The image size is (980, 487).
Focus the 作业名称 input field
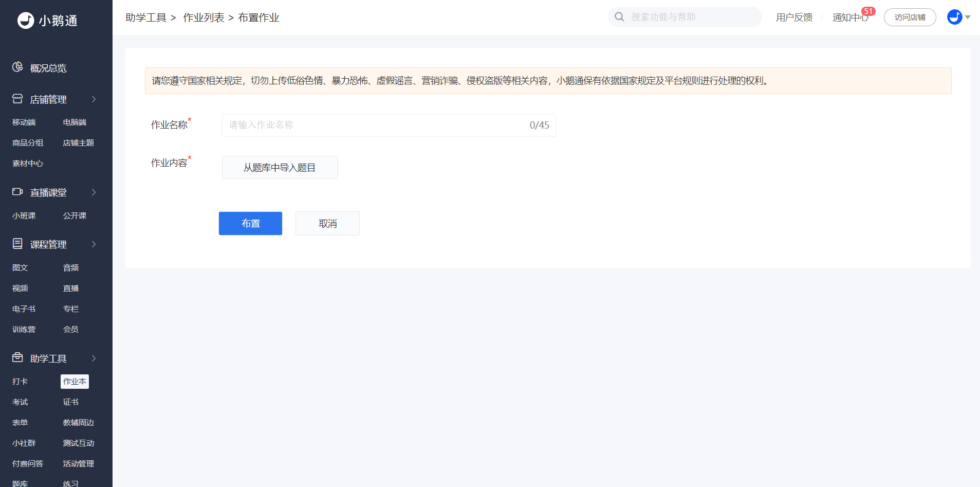pos(375,125)
